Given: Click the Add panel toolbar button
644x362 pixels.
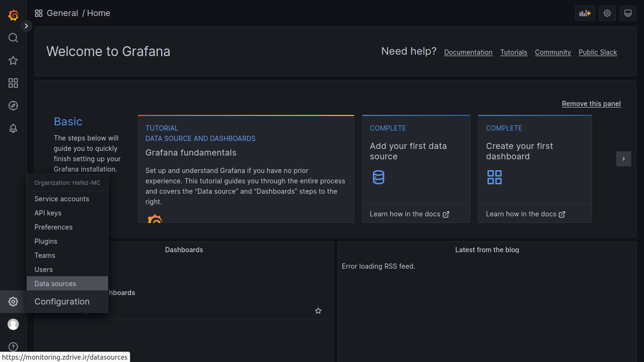Looking at the screenshot, I should click(585, 13).
